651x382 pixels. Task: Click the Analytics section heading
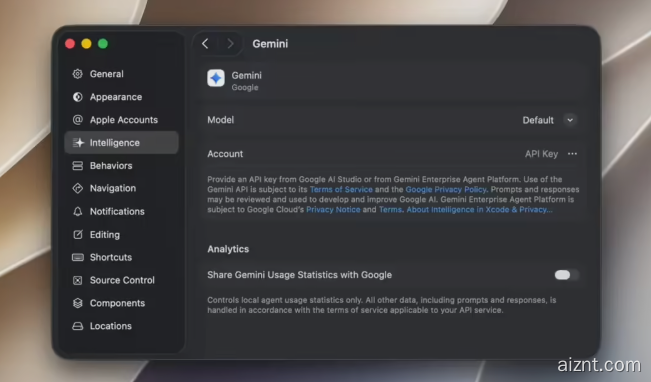tap(228, 249)
